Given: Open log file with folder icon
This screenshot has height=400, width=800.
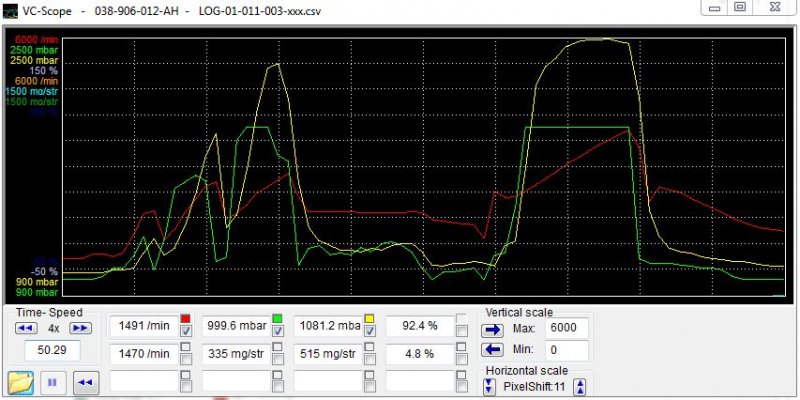Looking at the screenshot, I should tap(20, 381).
